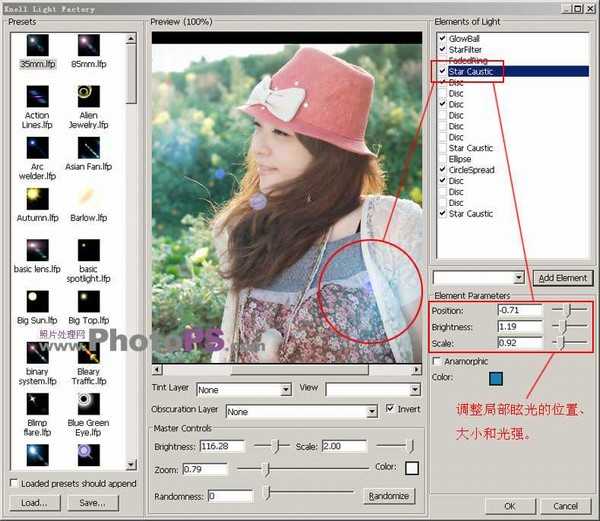Select the Blue Green Eye.lfp preset

coord(87,404)
